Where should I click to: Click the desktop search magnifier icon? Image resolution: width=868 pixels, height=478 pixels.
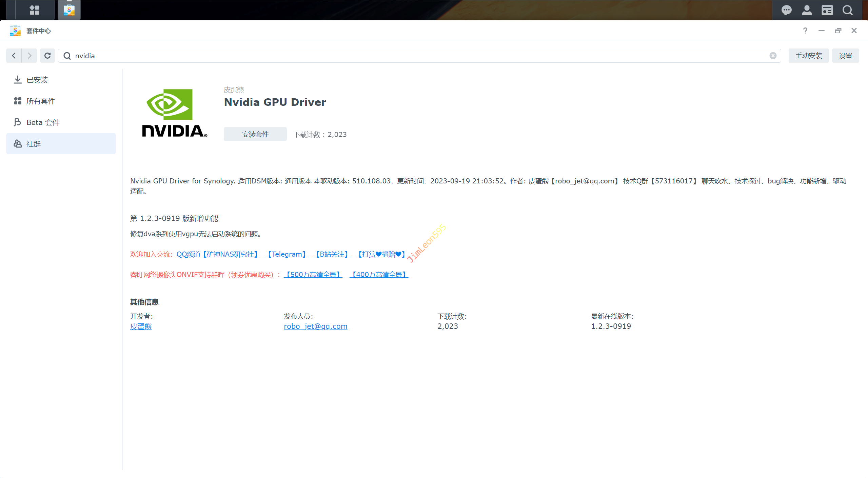coord(847,10)
